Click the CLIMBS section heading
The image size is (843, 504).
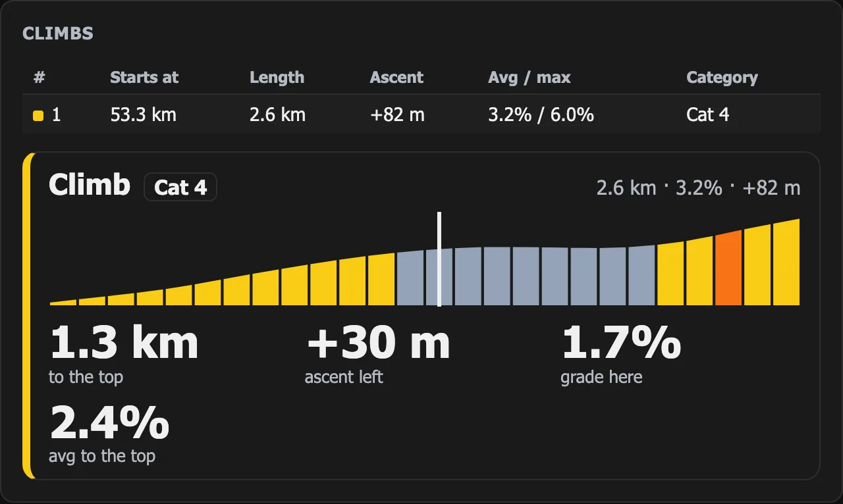point(58,34)
